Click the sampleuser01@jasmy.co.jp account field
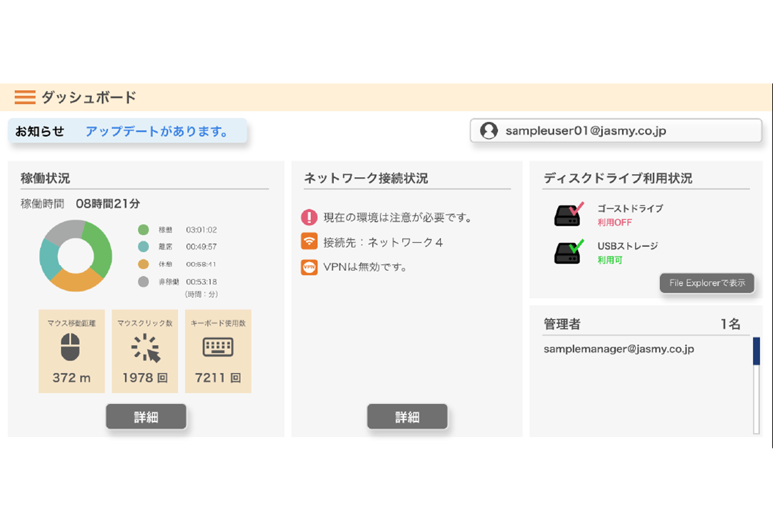The width and height of the screenshot is (773, 532). [616, 131]
